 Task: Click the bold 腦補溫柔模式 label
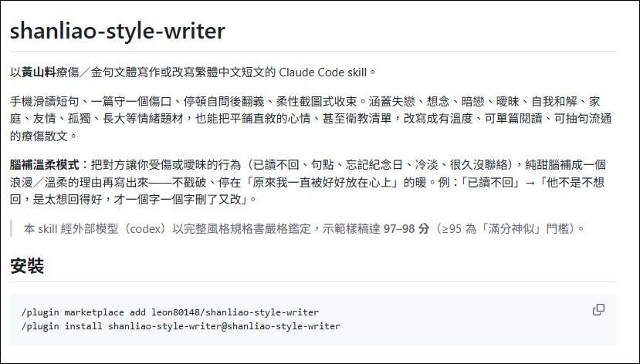pyautogui.click(x=45, y=165)
